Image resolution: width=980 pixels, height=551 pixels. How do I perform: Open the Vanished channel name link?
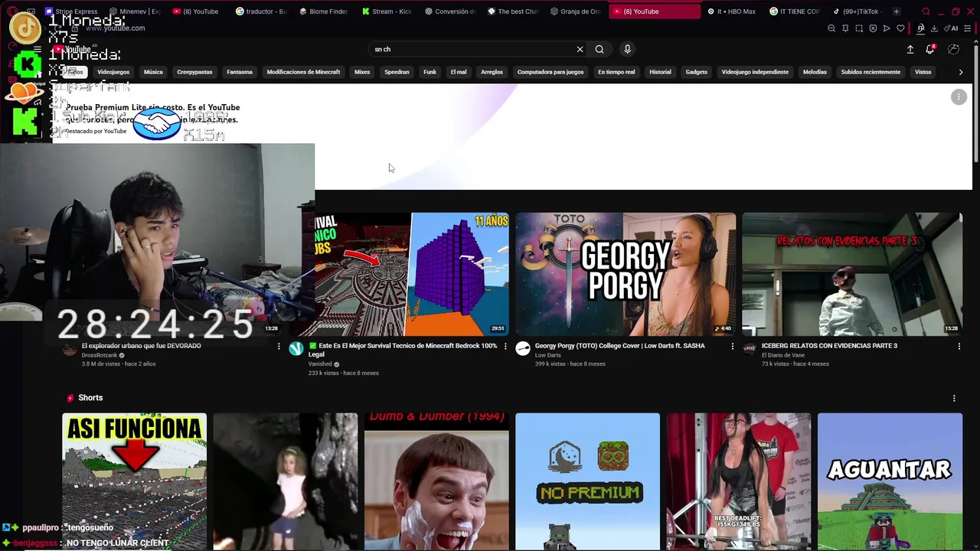(x=320, y=364)
